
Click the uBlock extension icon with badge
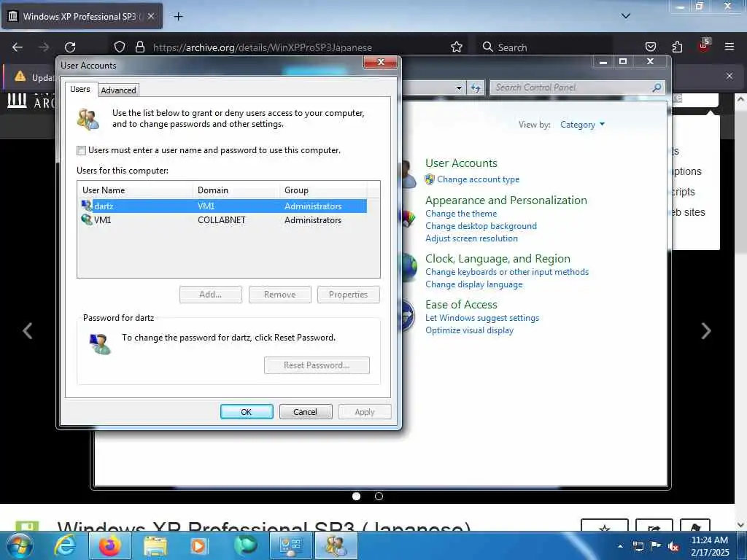coord(704,46)
